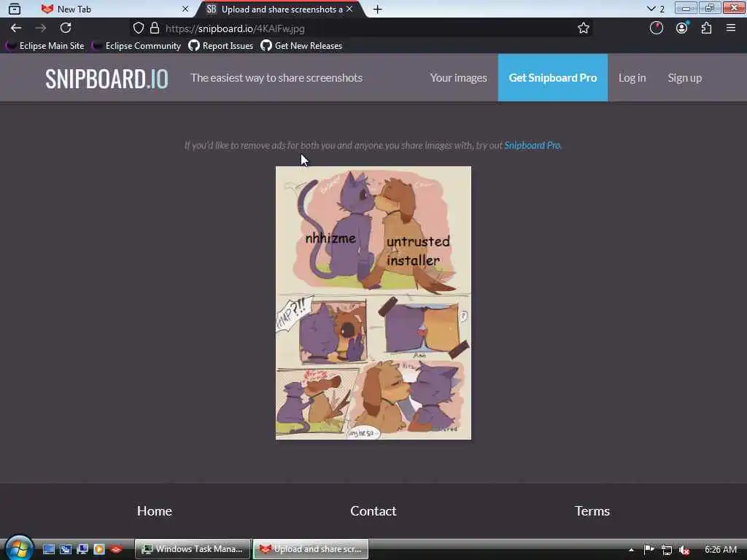
Task: Click the third quick launch monitor icon
Action: click(82, 549)
